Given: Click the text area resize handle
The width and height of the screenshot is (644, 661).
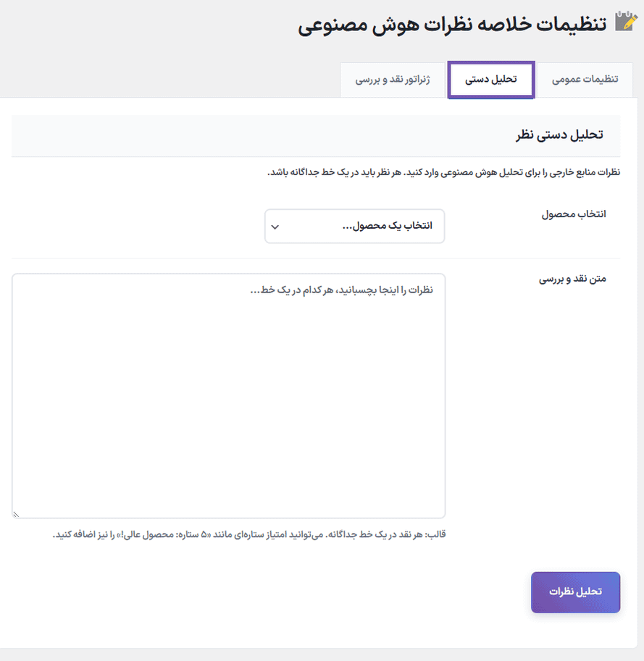Looking at the screenshot, I should tap(17, 513).
